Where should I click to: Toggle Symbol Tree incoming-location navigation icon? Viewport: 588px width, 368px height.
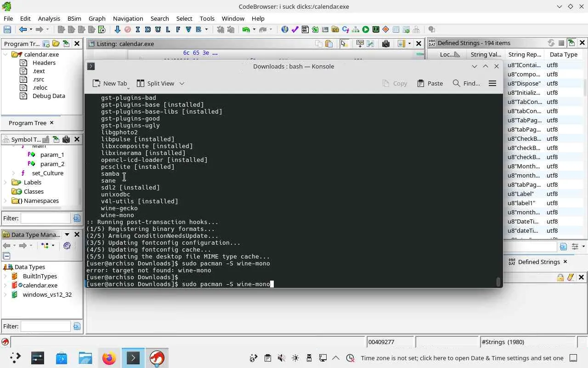click(56, 139)
